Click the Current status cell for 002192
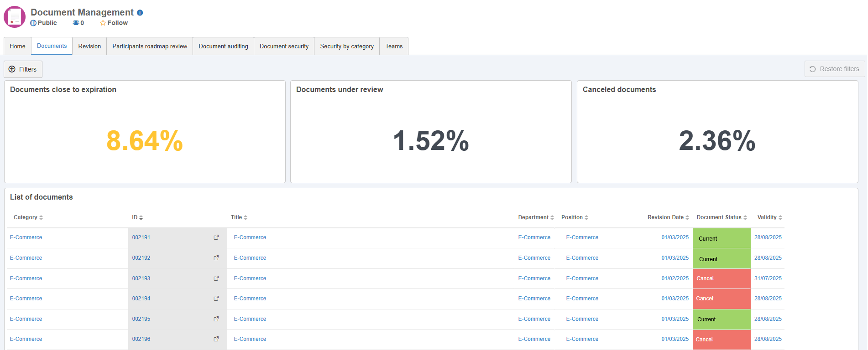The image size is (868, 350). click(x=722, y=258)
